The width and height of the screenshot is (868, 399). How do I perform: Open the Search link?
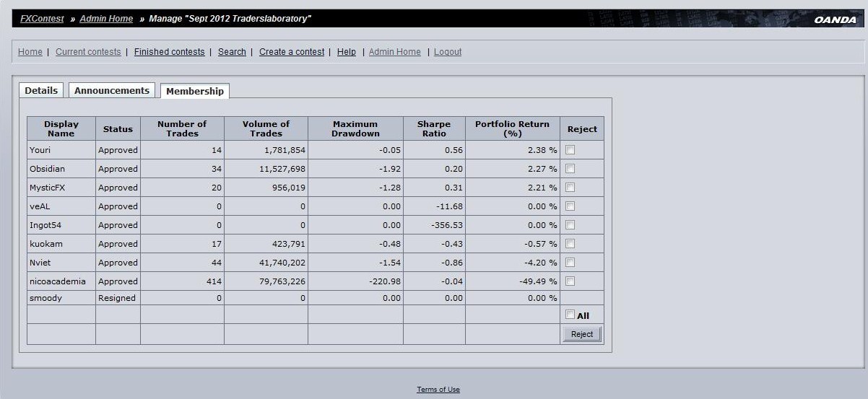coord(232,52)
